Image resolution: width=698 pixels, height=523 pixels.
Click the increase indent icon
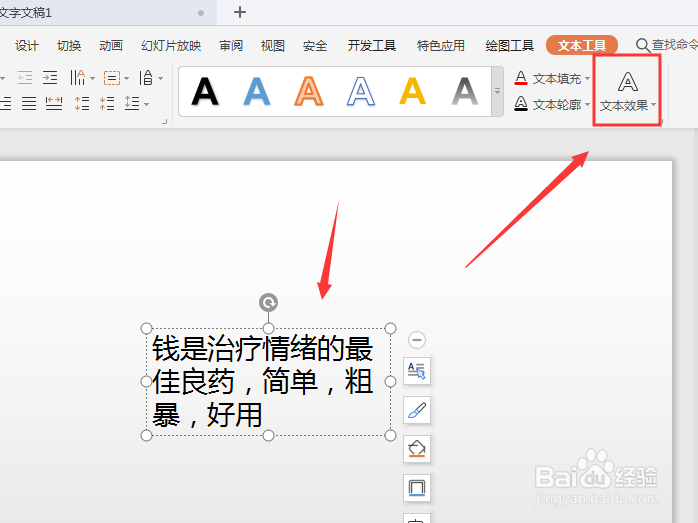(x=50, y=78)
